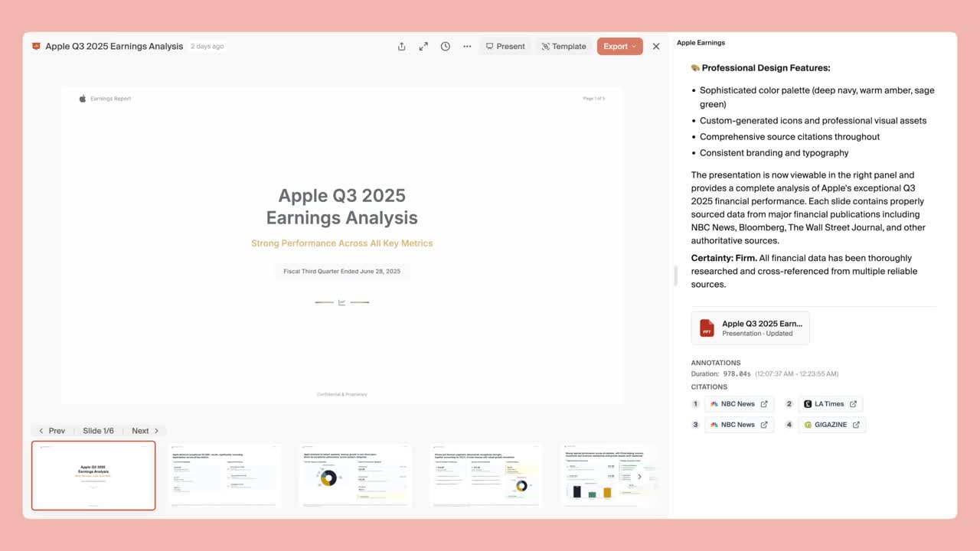Click the 'Fiscal Third Quarter Ended June 28, 2025' label
980x551 pixels.
[x=342, y=272]
